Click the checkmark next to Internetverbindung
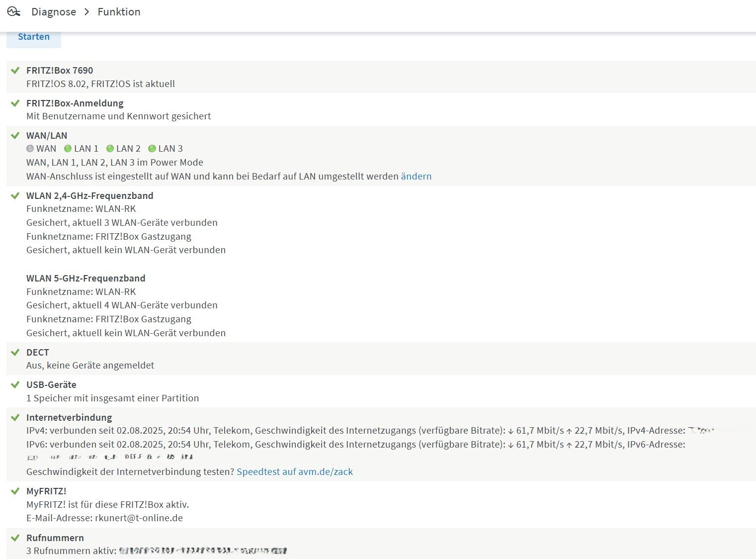 click(15, 417)
